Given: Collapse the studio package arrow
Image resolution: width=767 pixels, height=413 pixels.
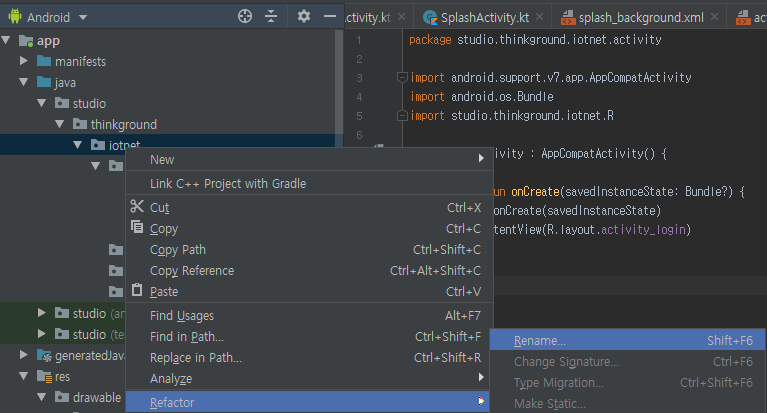Looking at the screenshot, I should [x=42, y=103].
